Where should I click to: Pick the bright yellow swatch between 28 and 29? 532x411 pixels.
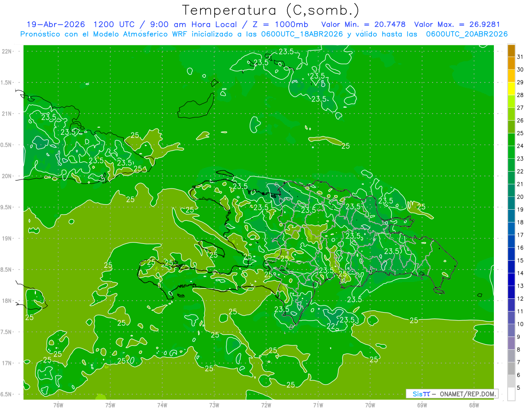click(x=511, y=89)
